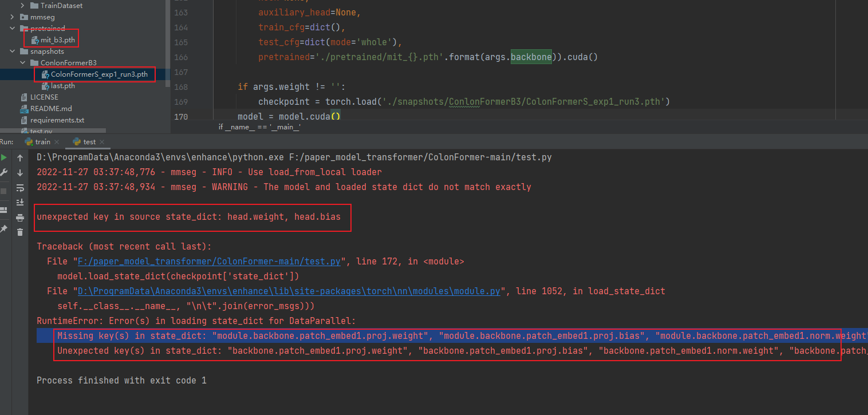
Task: Close the train run tab
Action: (x=56, y=142)
